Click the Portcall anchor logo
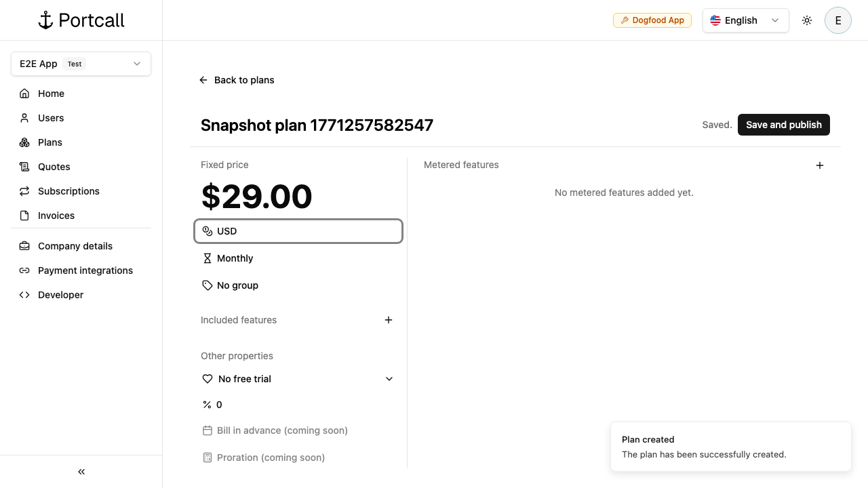This screenshot has width=868, height=488. pos(46,20)
